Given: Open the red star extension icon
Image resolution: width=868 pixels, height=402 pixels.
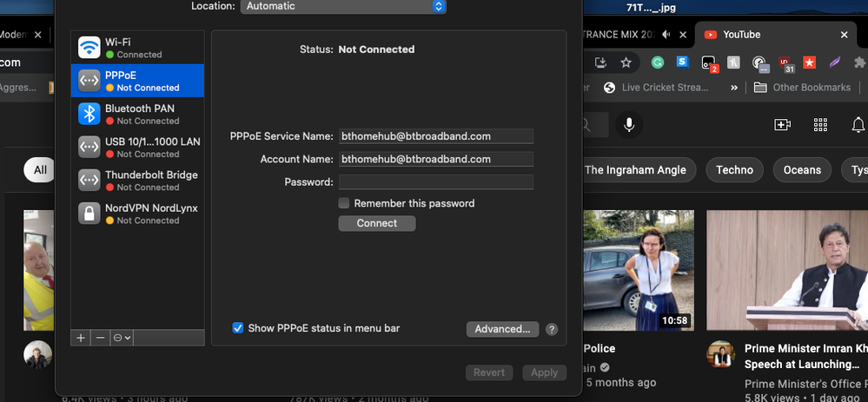Looking at the screenshot, I should click(809, 63).
